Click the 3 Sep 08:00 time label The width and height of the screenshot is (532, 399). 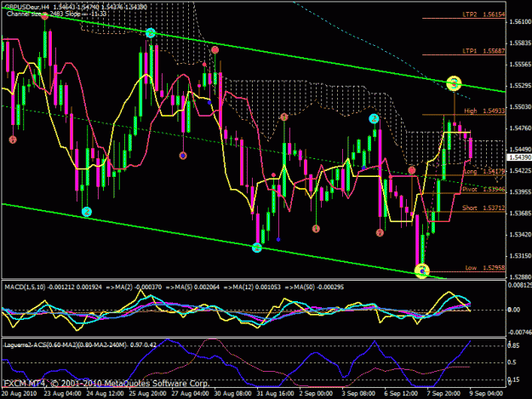tap(358, 394)
